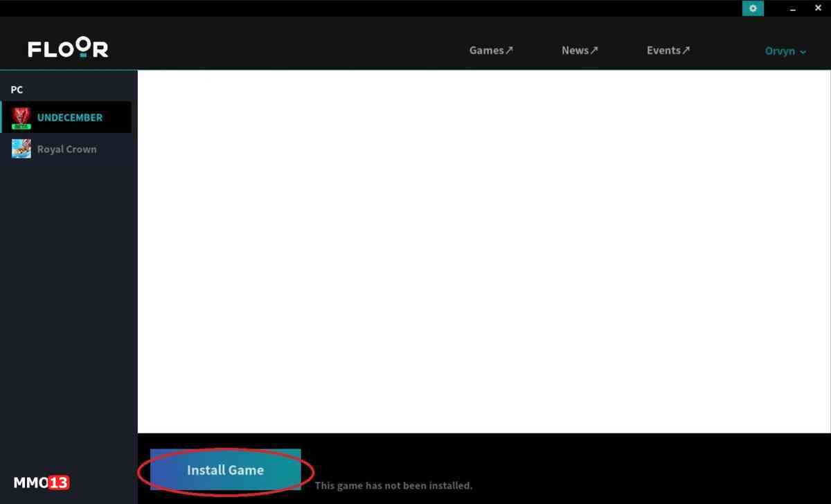The height and width of the screenshot is (504, 831).
Task: Close the launcher window
Action: [818, 8]
